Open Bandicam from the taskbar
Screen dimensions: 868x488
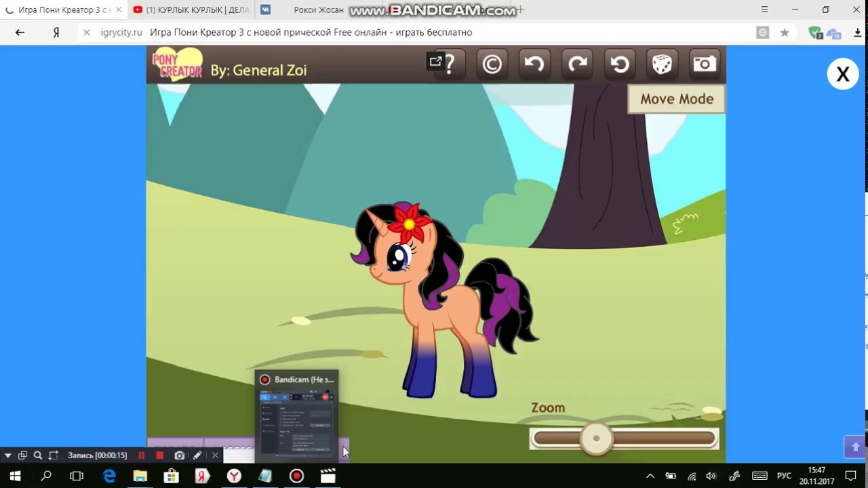pos(296,476)
